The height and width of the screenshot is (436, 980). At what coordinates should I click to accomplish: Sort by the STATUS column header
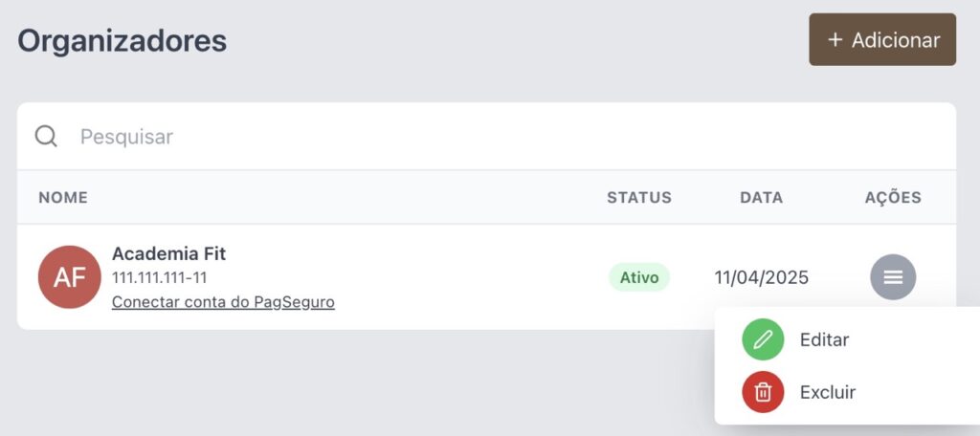(638, 197)
